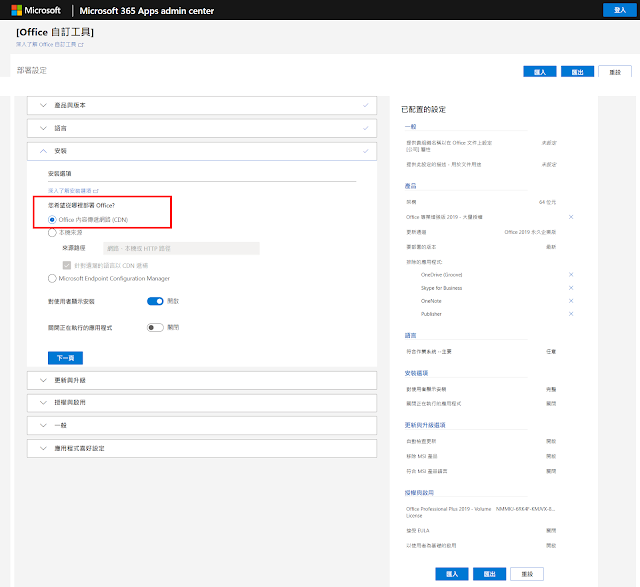640x587 pixels.
Task: Click the checkmark on 語言 section
Action: [x=365, y=128]
